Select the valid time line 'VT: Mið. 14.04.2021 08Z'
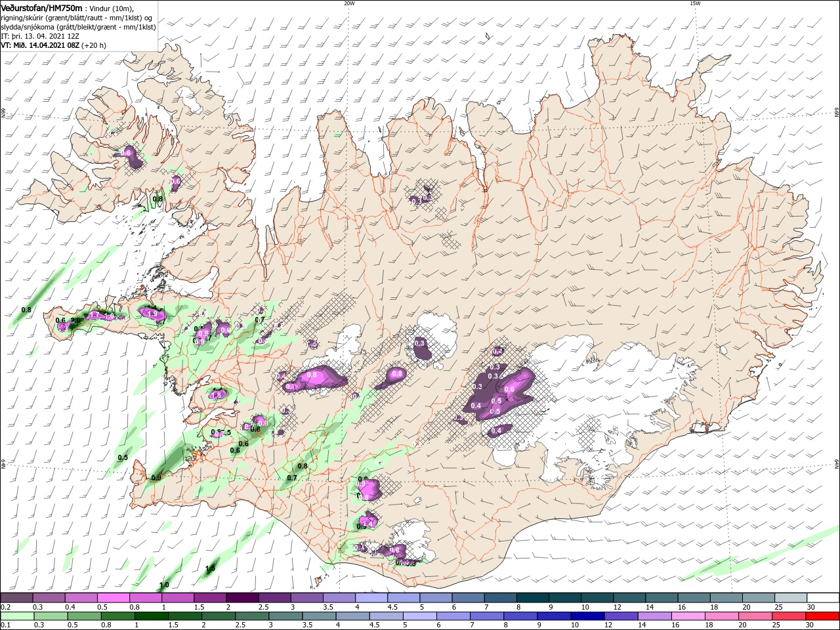Screen dimensions: 840x630 coord(40,45)
